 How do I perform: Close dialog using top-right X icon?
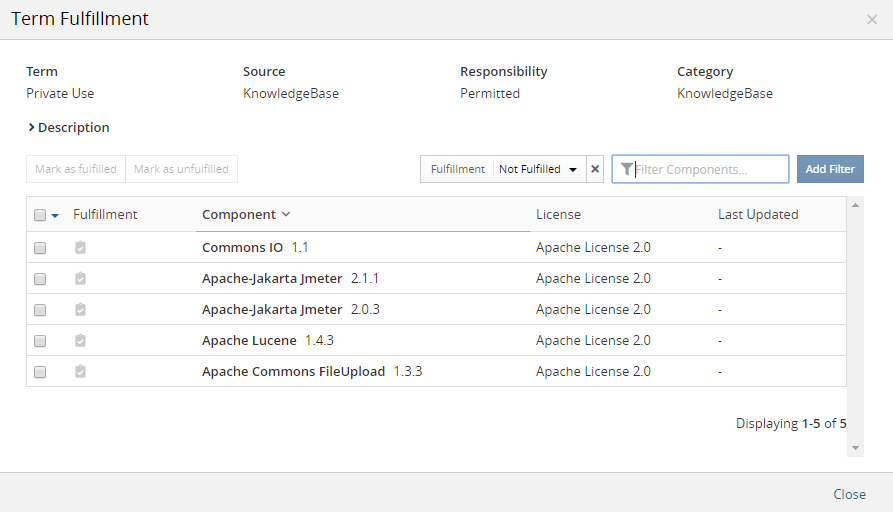tap(872, 19)
